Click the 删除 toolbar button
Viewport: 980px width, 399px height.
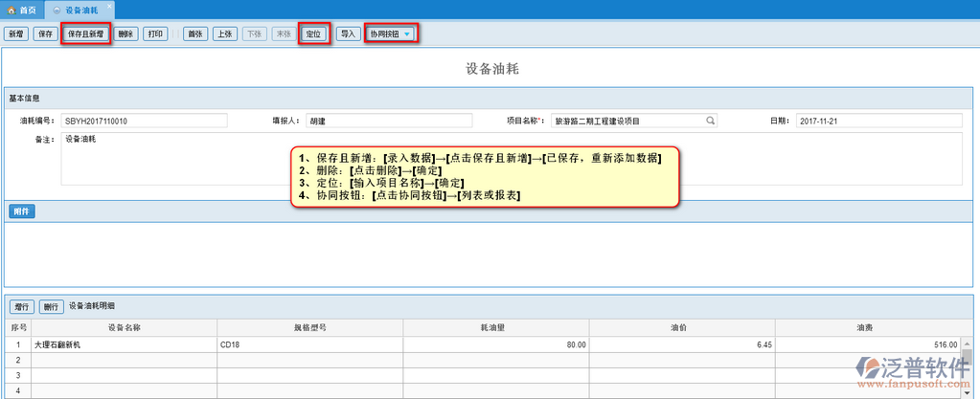[x=125, y=33]
